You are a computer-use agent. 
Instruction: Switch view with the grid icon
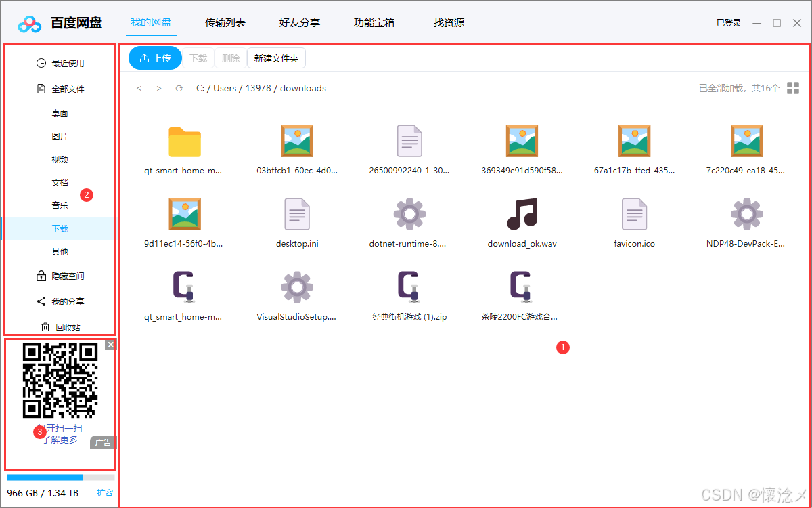[x=793, y=88]
